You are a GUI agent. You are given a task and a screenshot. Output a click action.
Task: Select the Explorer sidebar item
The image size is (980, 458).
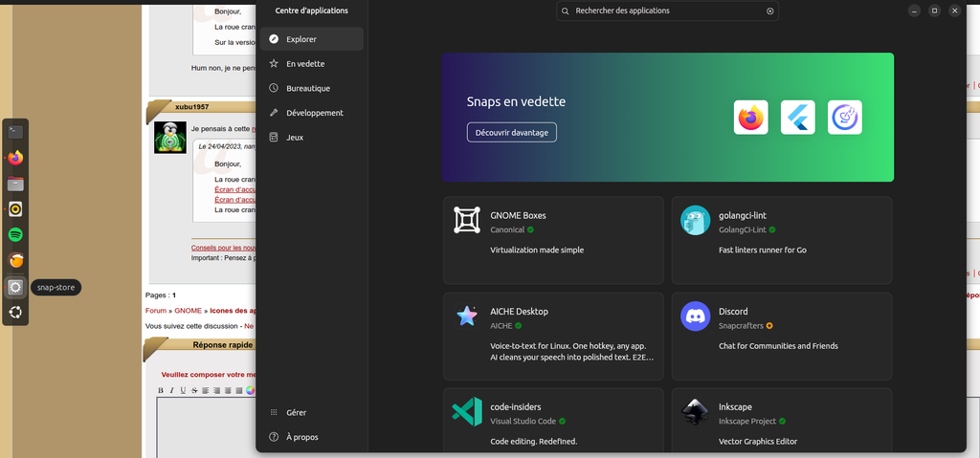pyautogui.click(x=311, y=39)
